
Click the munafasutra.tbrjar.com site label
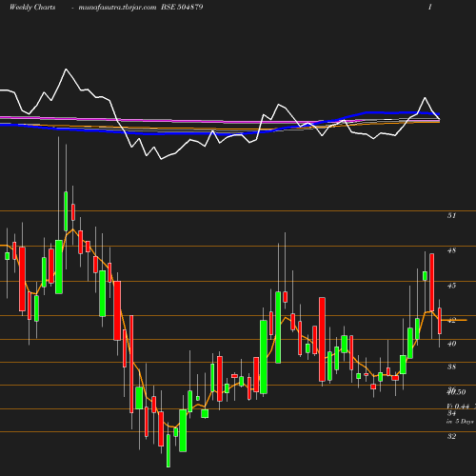(117, 8)
